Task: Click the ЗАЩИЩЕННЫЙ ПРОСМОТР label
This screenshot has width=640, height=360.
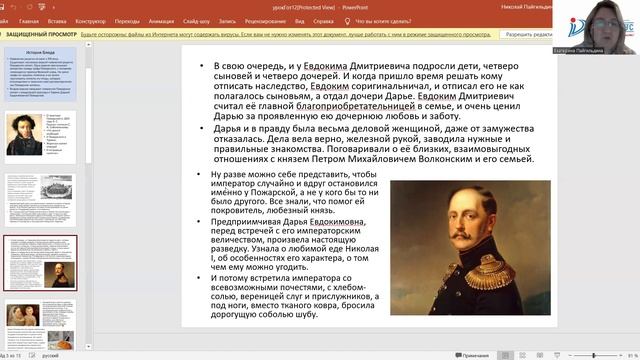Action: tap(41, 35)
